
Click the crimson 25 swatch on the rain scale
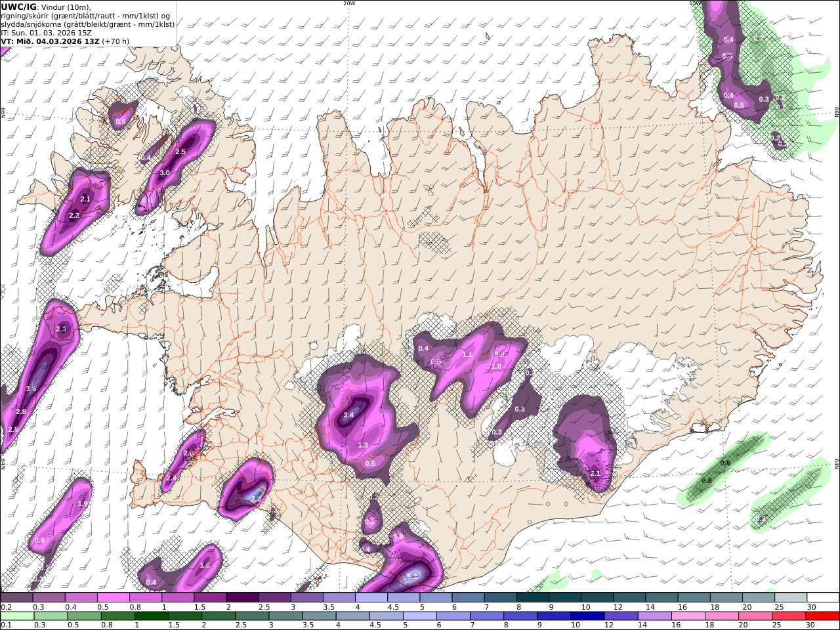[x=789, y=616]
